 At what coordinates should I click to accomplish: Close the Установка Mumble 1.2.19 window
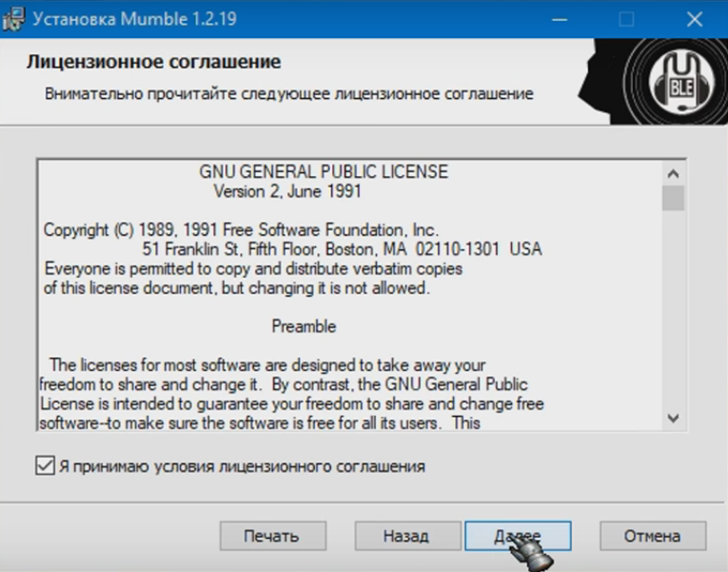pos(695,19)
